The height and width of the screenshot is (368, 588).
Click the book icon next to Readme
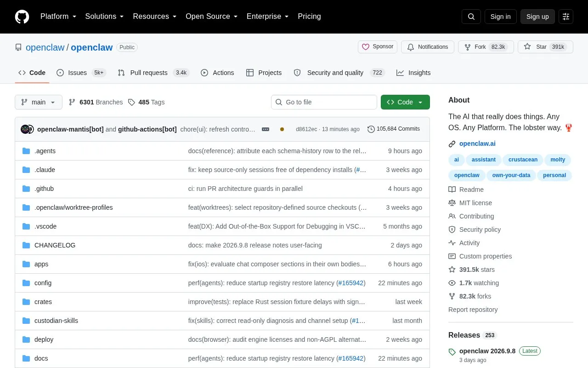tap(452, 190)
